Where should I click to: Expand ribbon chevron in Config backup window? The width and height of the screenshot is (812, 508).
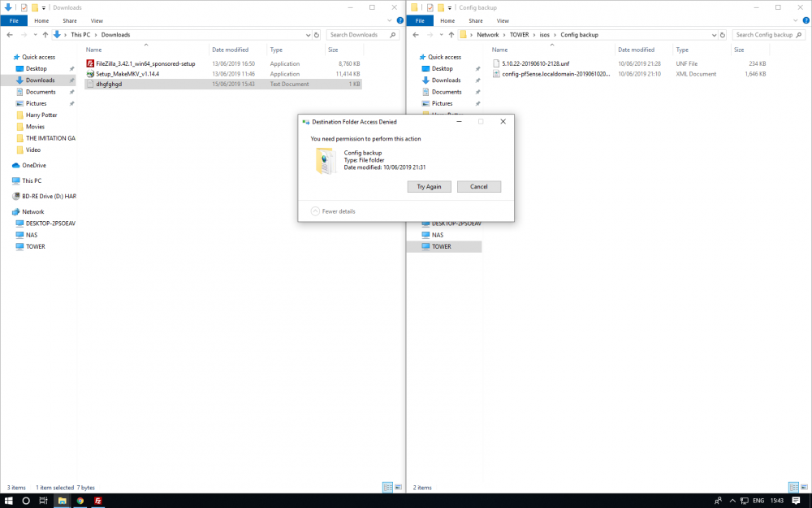tap(796, 21)
